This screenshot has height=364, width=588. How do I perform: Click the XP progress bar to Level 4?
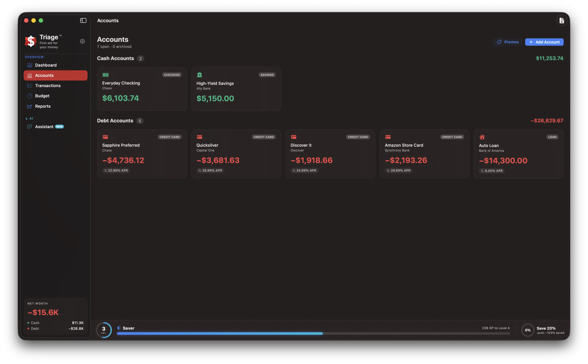313,333
